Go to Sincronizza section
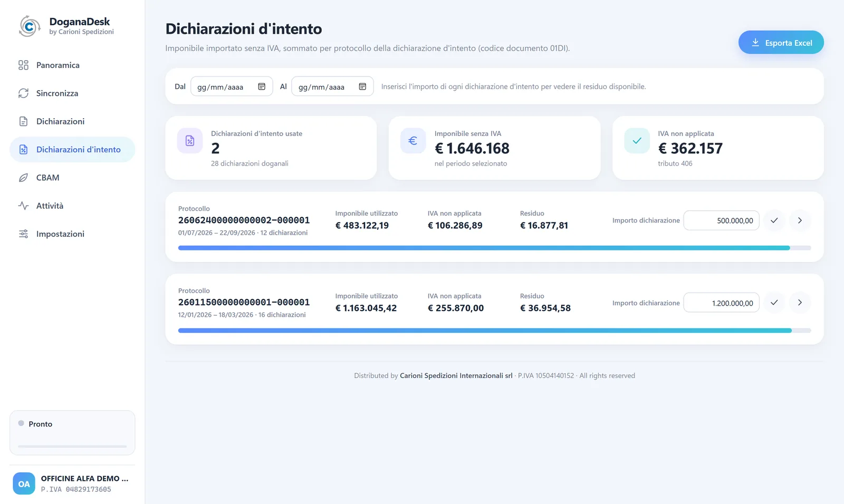The height and width of the screenshot is (504, 844). pos(72,93)
